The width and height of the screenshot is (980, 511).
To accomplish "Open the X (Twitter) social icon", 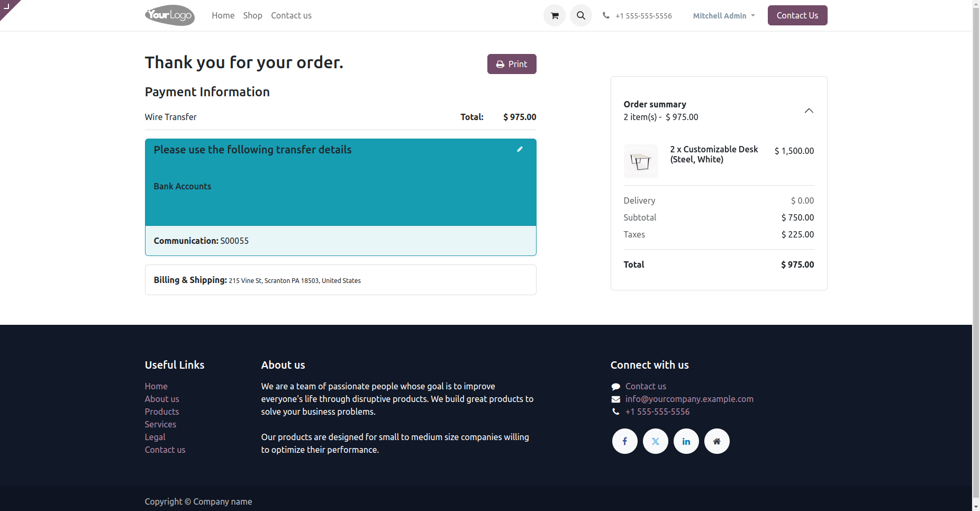I will pyautogui.click(x=655, y=441).
